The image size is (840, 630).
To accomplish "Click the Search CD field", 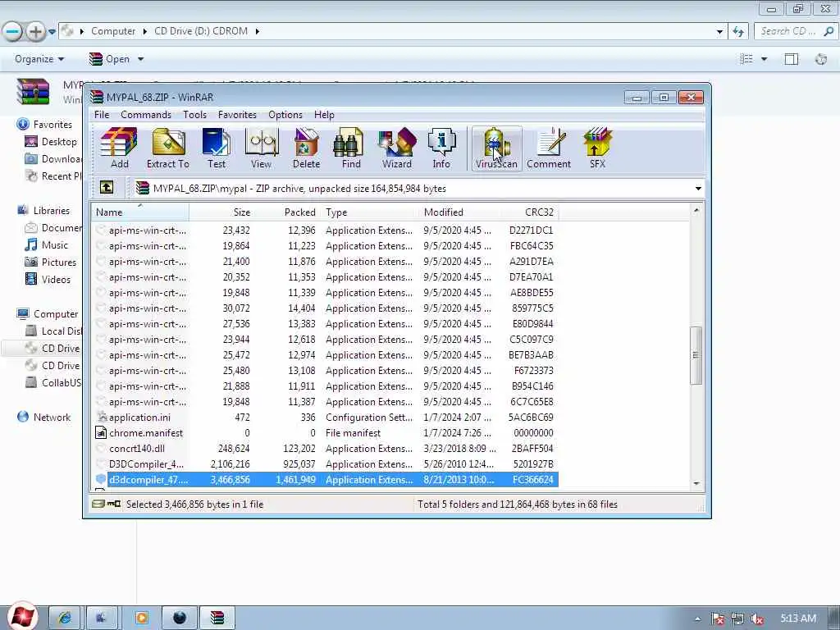I will tap(795, 32).
